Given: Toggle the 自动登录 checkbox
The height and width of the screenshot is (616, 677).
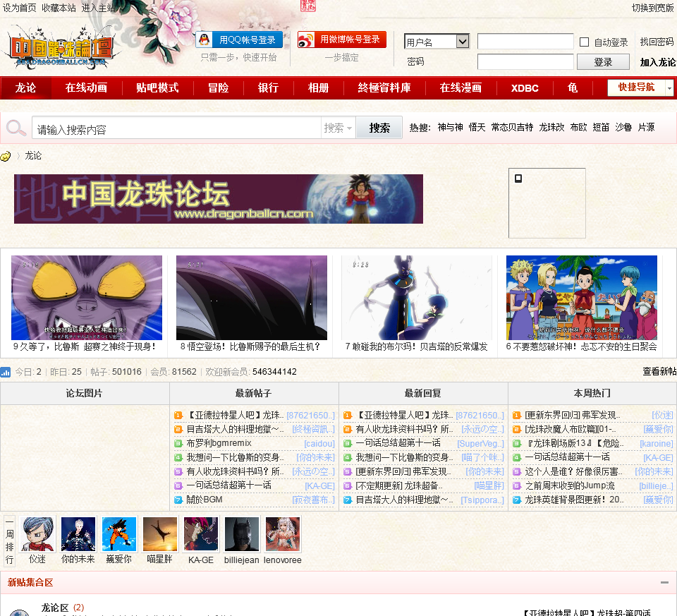Looking at the screenshot, I should pos(584,42).
